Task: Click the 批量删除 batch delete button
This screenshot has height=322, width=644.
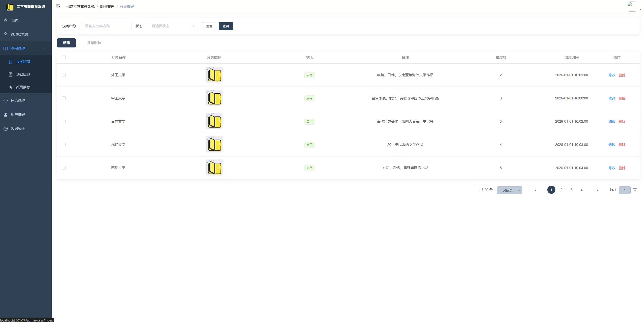Action: coord(94,43)
